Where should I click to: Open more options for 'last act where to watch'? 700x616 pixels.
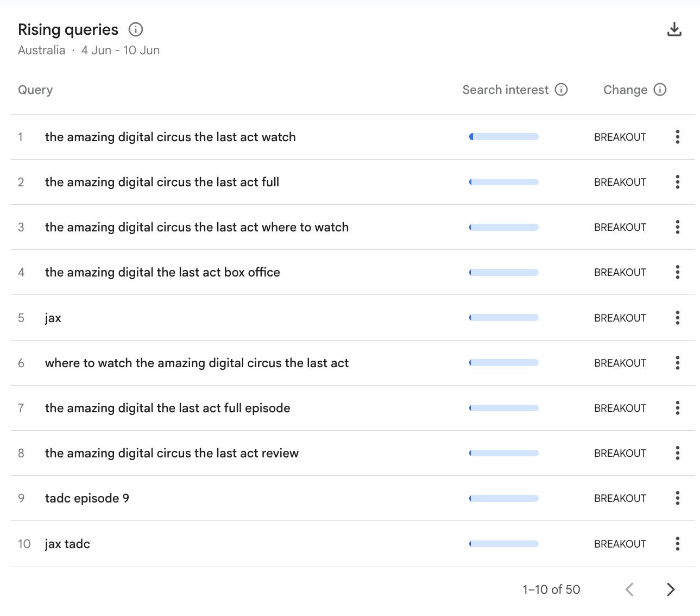(x=677, y=227)
